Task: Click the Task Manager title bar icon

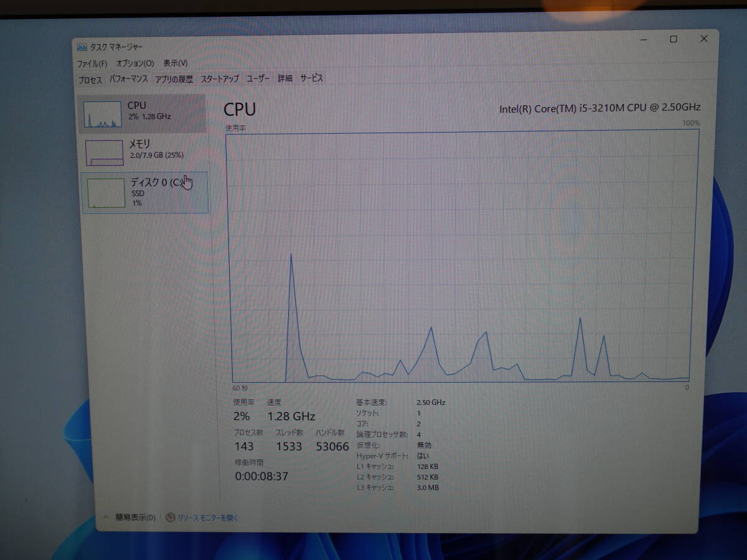Action: 82,47
